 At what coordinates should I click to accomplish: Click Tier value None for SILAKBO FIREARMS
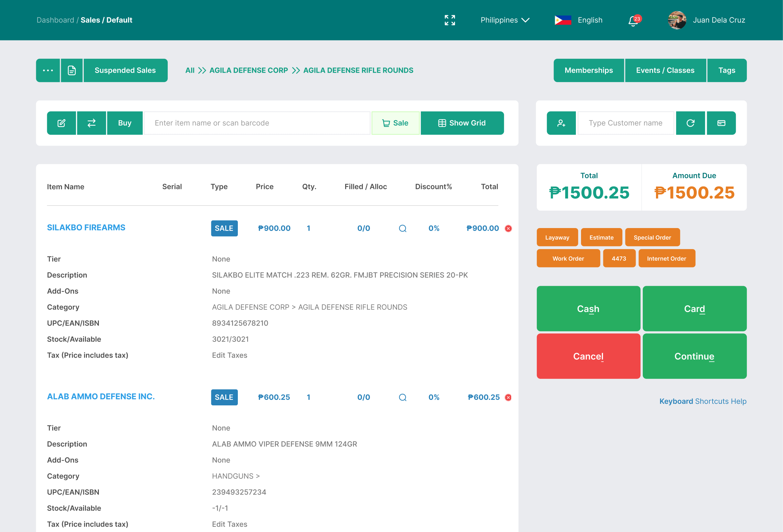click(221, 259)
